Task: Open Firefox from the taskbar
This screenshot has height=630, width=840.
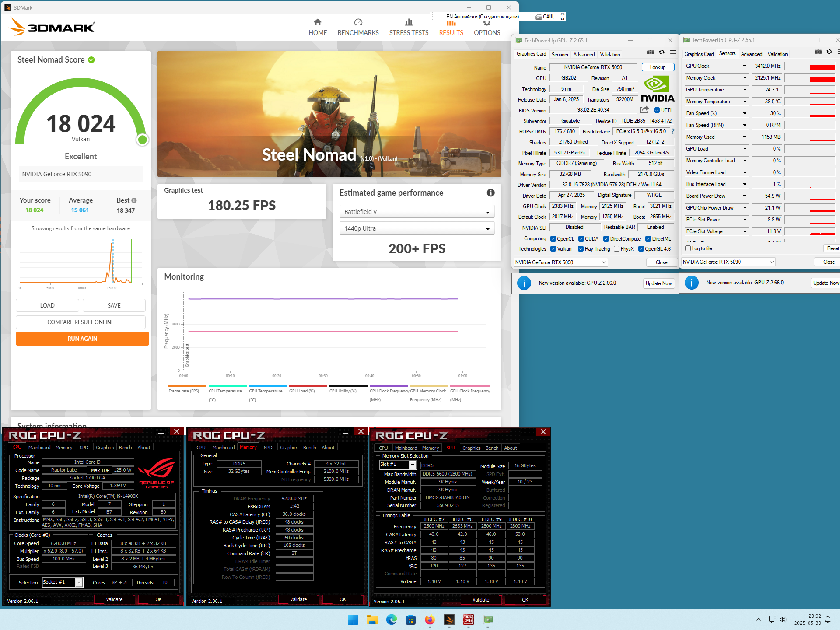Action: pos(430,619)
